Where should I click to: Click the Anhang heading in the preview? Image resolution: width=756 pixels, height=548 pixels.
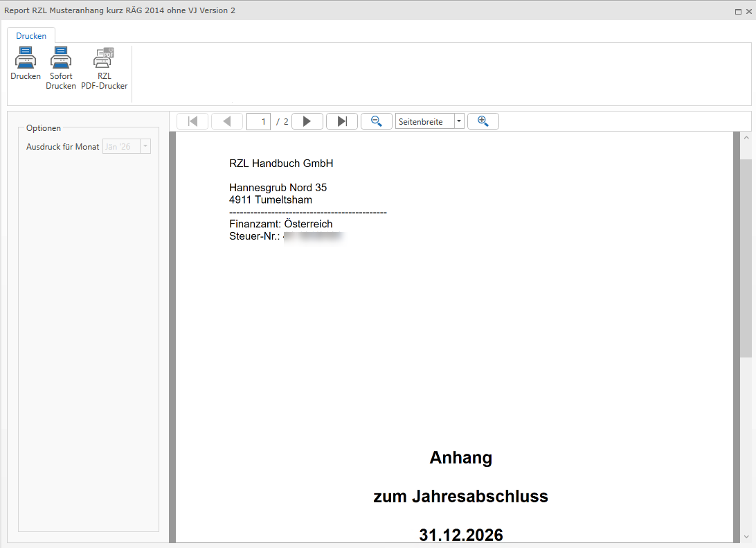460,458
